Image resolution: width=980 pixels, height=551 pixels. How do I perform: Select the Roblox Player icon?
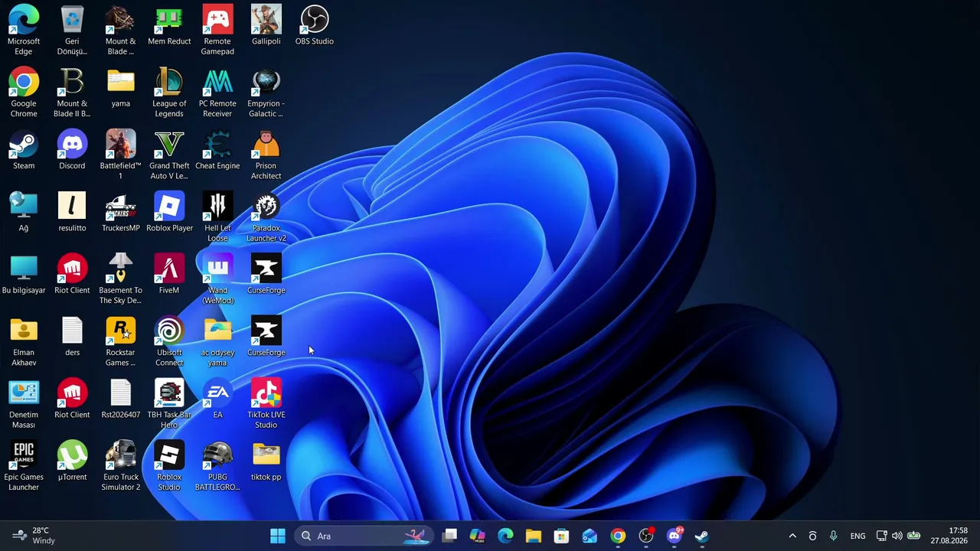tap(169, 212)
